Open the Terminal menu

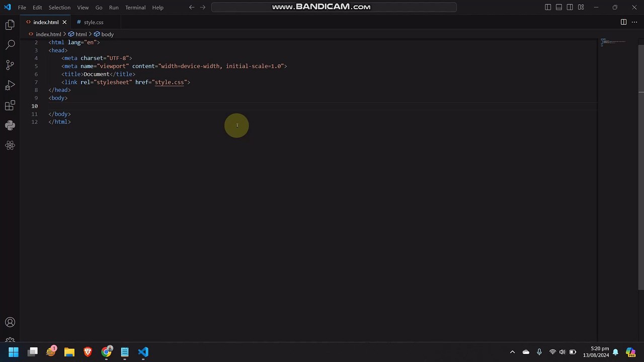(135, 8)
